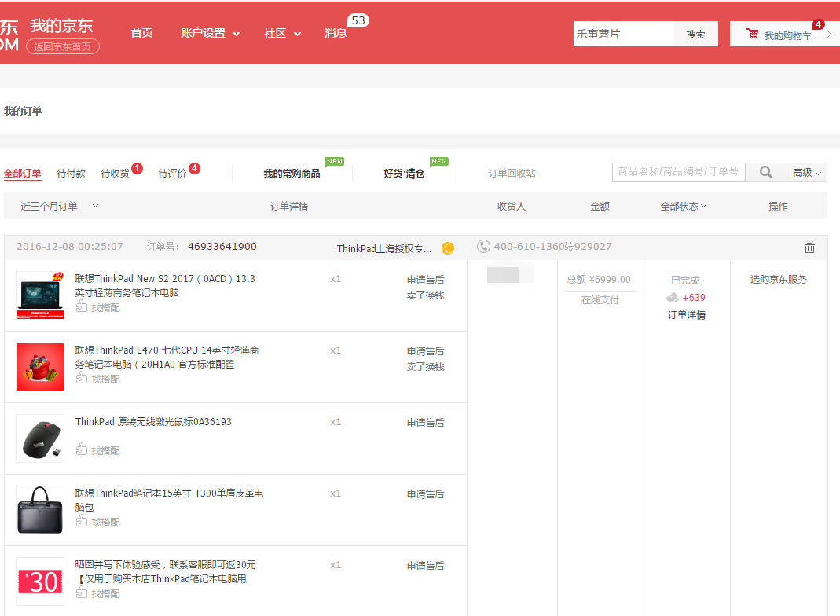Click the 我的订单 heading
Image resolution: width=840 pixels, height=616 pixels.
coord(23,111)
